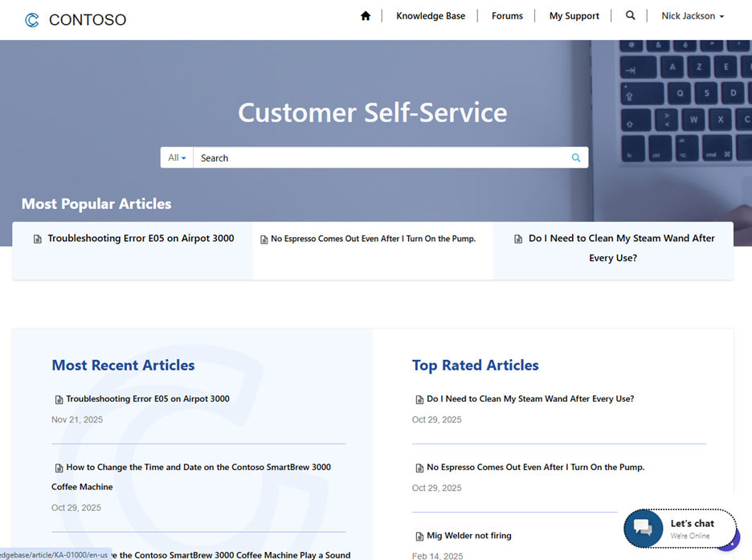Click the CONTOSO brand name
Screen dimensions: 752x560
88,19
